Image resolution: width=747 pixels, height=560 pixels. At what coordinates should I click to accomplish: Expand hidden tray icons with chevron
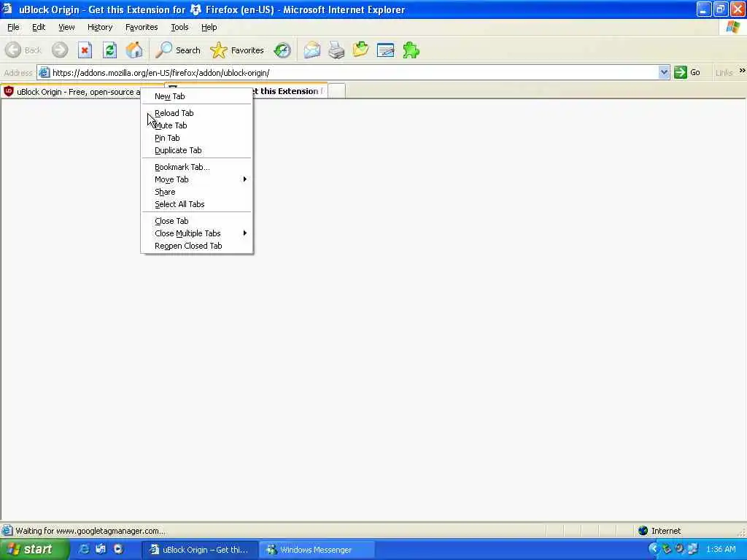point(653,549)
